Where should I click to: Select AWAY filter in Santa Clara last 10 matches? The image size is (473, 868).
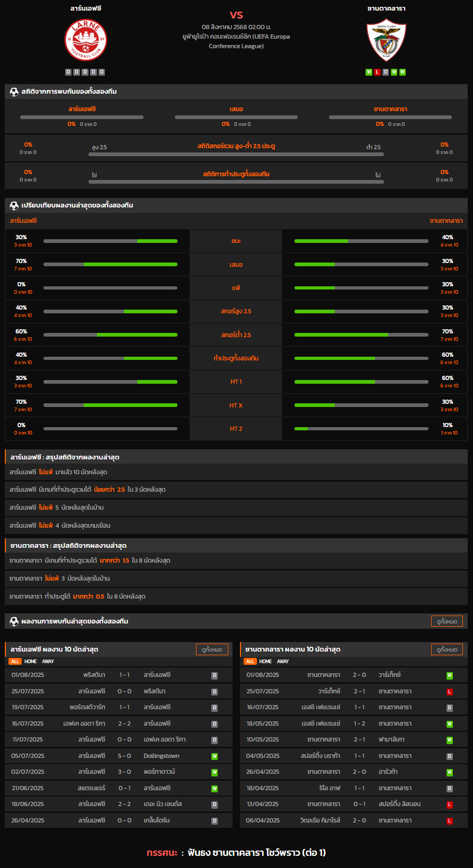click(283, 662)
